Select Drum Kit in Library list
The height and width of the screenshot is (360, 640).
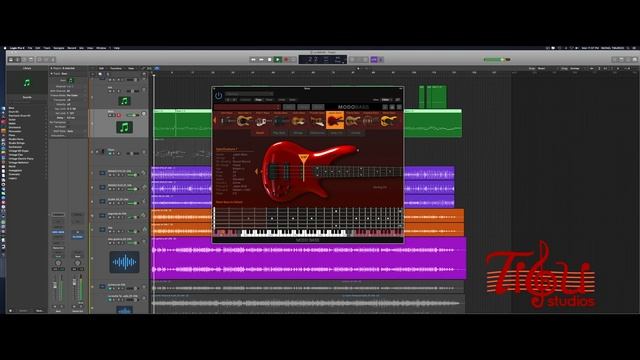(13, 112)
